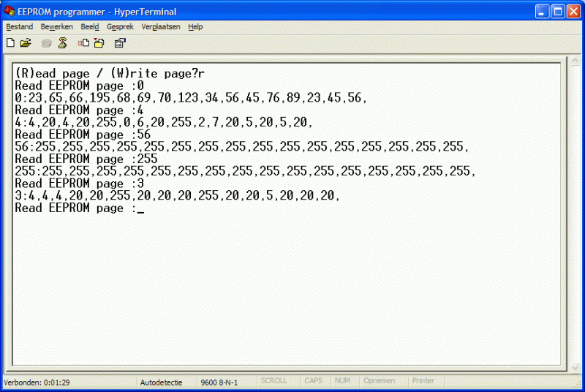Click the NUM status indicator

click(342, 381)
